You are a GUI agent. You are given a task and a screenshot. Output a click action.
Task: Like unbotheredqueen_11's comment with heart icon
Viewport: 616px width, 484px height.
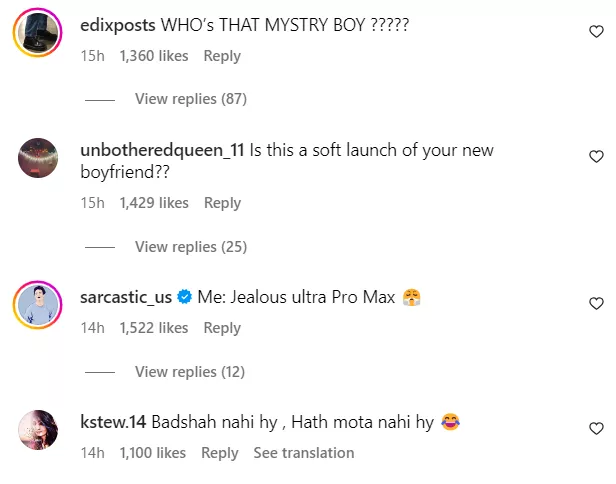pos(596,156)
